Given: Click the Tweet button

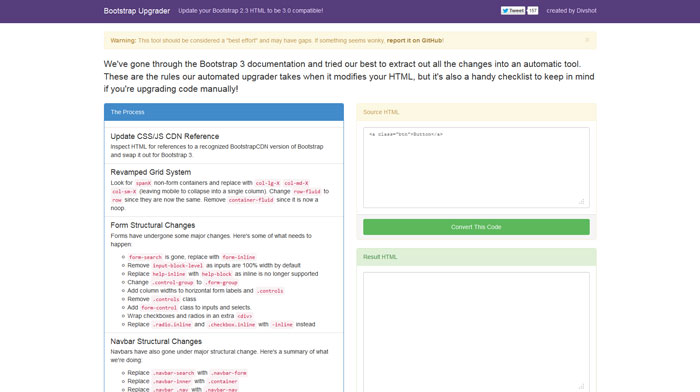Looking at the screenshot, I should pyautogui.click(x=512, y=11).
